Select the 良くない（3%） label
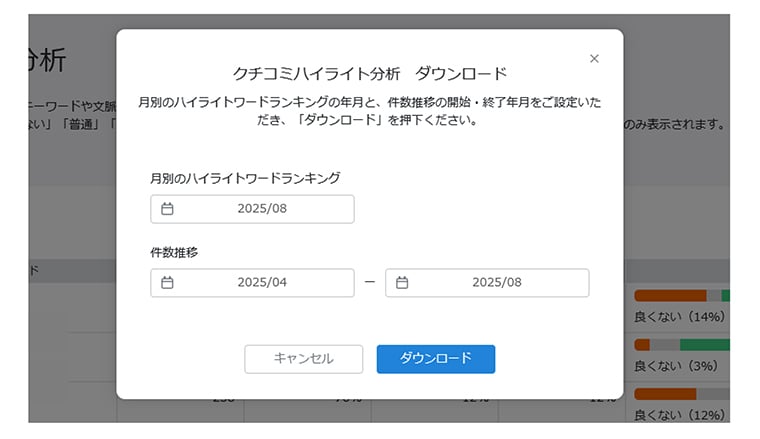760x439 pixels. 675,366
